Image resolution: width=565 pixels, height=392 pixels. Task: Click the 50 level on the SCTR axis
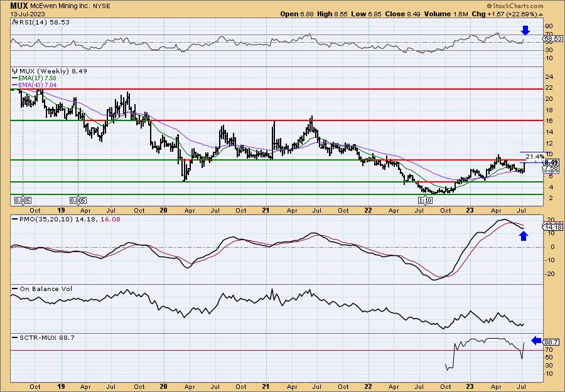point(549,357)
